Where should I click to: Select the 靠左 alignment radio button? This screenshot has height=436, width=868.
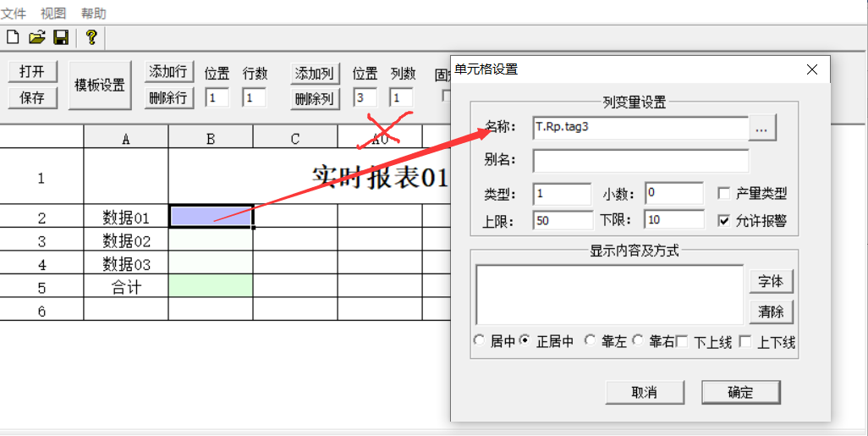(589, 341)
